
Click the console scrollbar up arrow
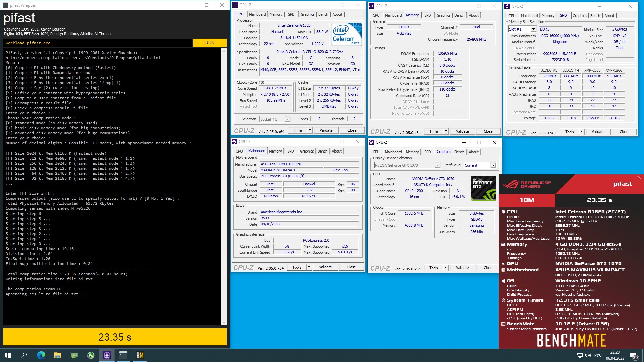(224, 51)
